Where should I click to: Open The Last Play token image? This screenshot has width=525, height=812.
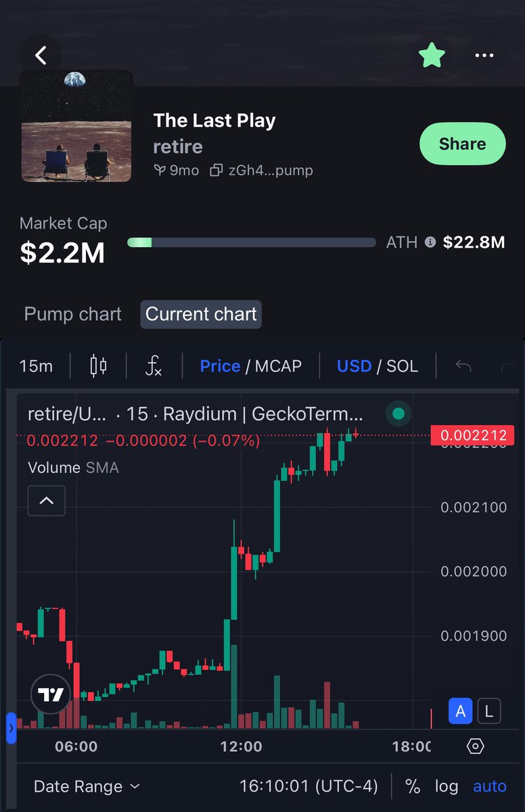[76, 126]
